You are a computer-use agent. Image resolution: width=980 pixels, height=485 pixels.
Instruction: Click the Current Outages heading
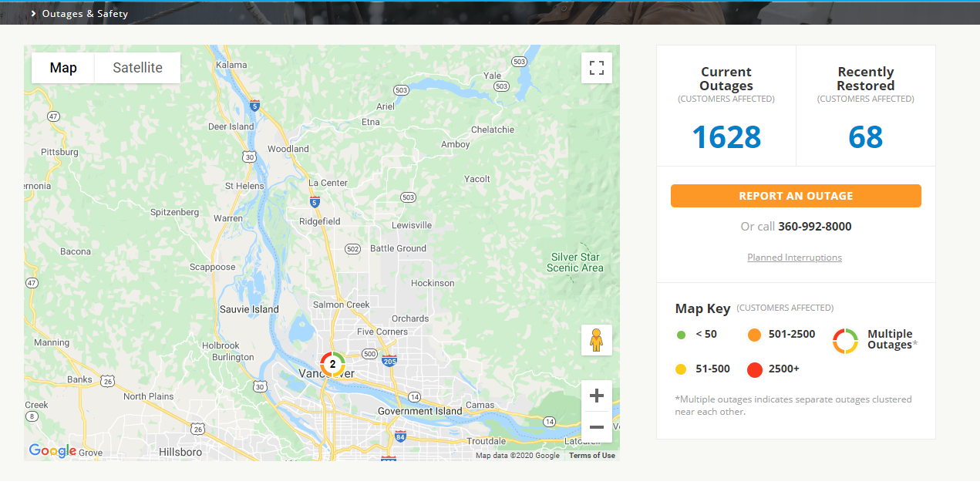tap(726, 79)
